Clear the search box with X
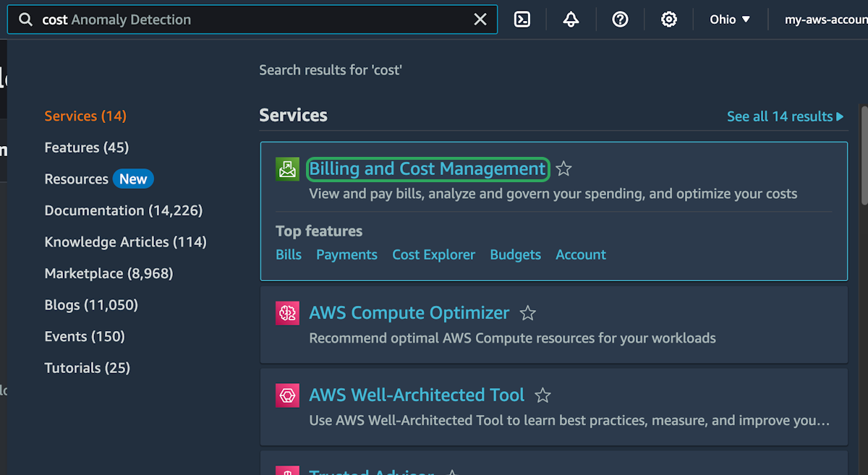This screenshot has width=868, height=475. [480, 20]
